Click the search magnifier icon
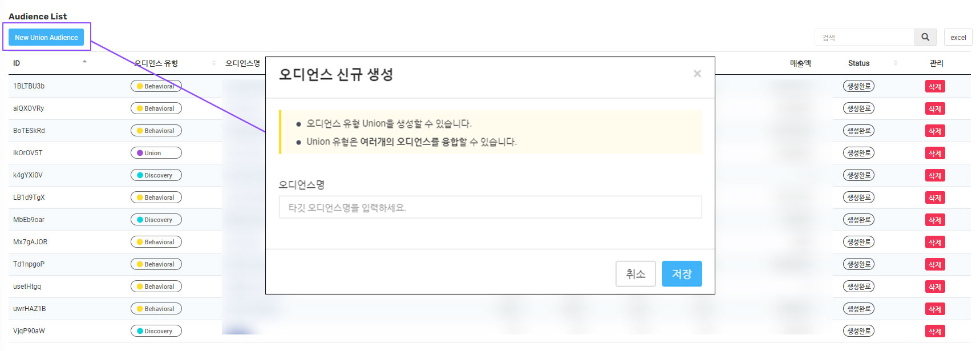 tap(925, 37)
